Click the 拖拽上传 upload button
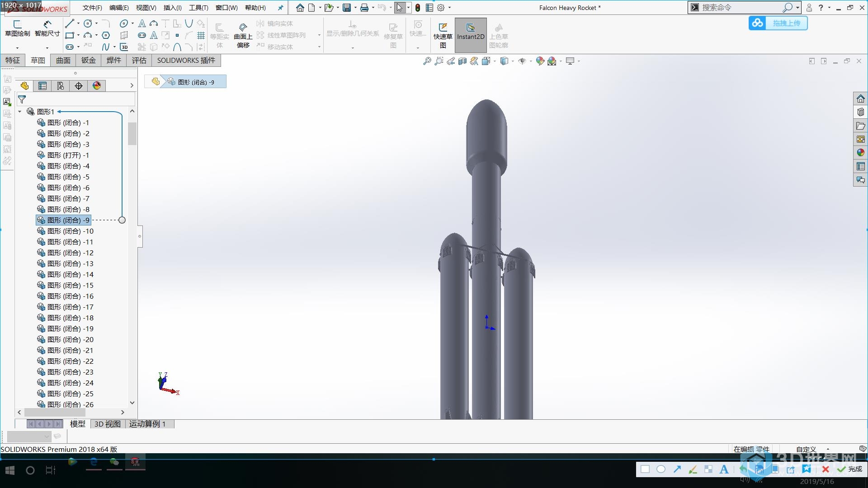Image resolution: width=868 pixels, height=488 pixels. tap(778, 23)
